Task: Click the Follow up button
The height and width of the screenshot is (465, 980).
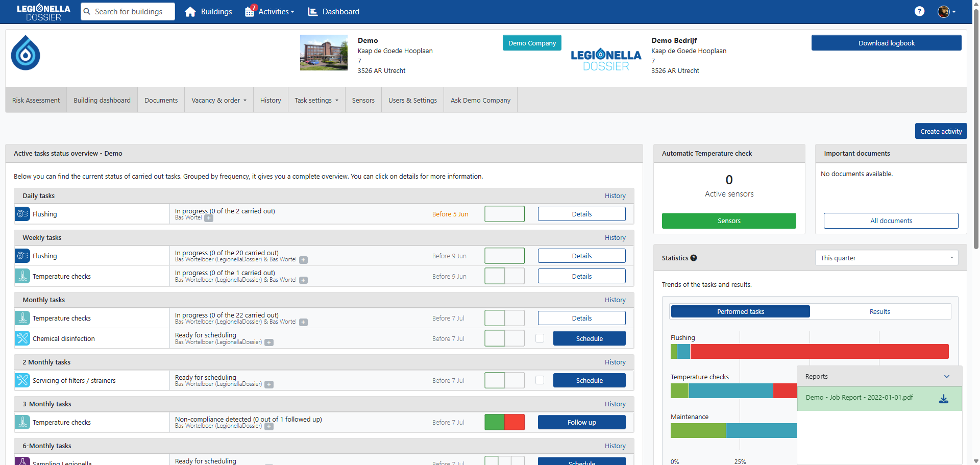Action: (x=581, y=423)
